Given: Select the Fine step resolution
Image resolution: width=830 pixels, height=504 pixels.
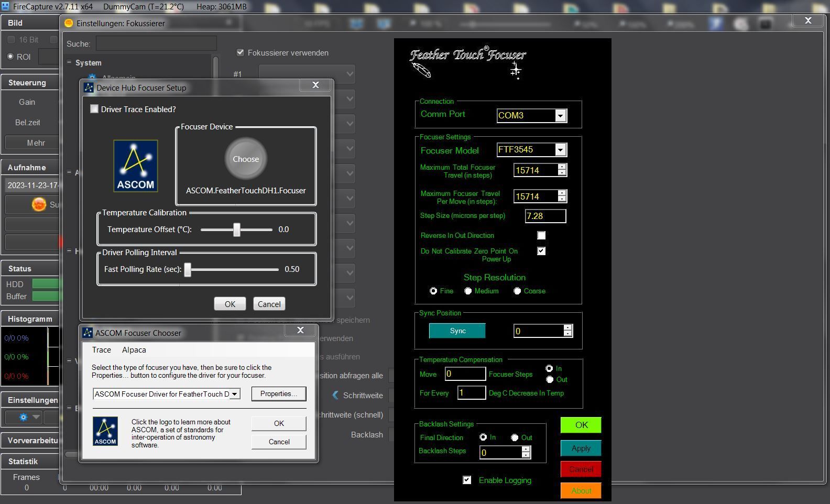Looking at the screenshot, I should [433, 291].
